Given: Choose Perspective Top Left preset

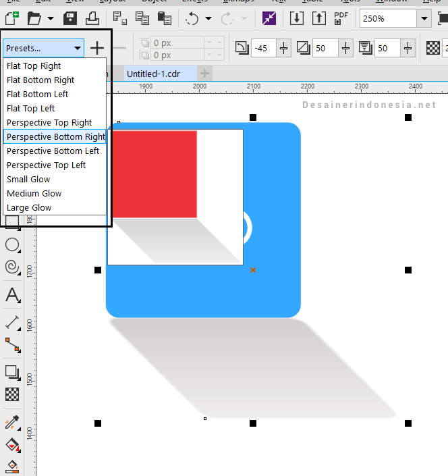Looking at the screenshot, I should coord(55,165).
